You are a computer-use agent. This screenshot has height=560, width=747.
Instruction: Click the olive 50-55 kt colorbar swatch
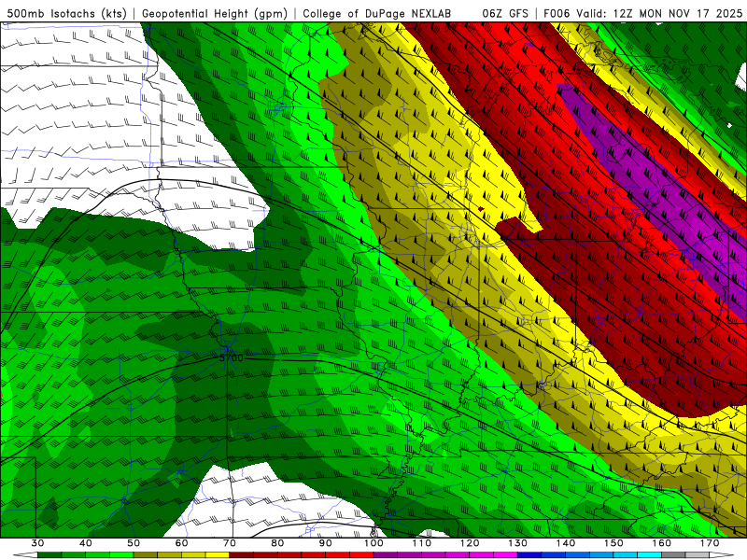coord(146,555)
